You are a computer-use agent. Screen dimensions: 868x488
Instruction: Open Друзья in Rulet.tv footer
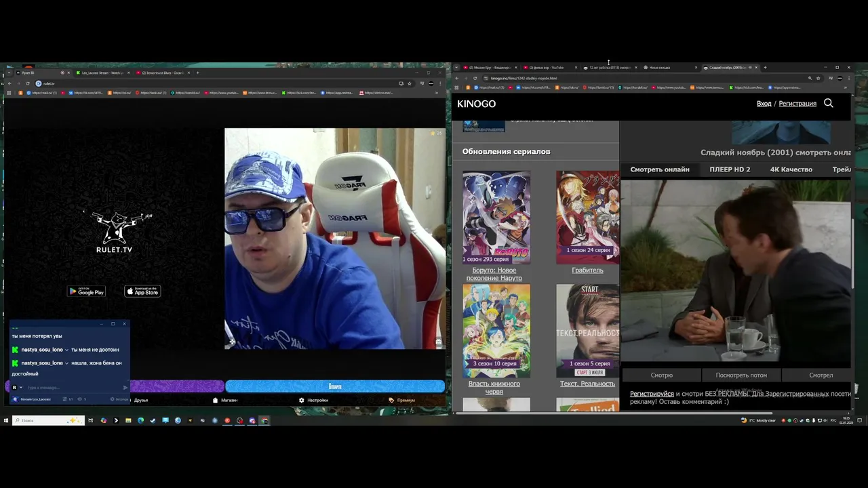pos(141,400)
